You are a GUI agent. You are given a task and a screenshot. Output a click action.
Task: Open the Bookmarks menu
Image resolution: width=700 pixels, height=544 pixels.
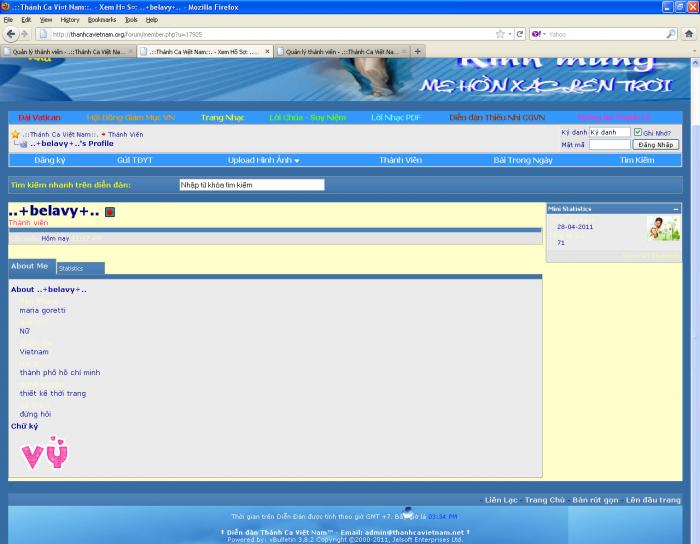point(101,19)
